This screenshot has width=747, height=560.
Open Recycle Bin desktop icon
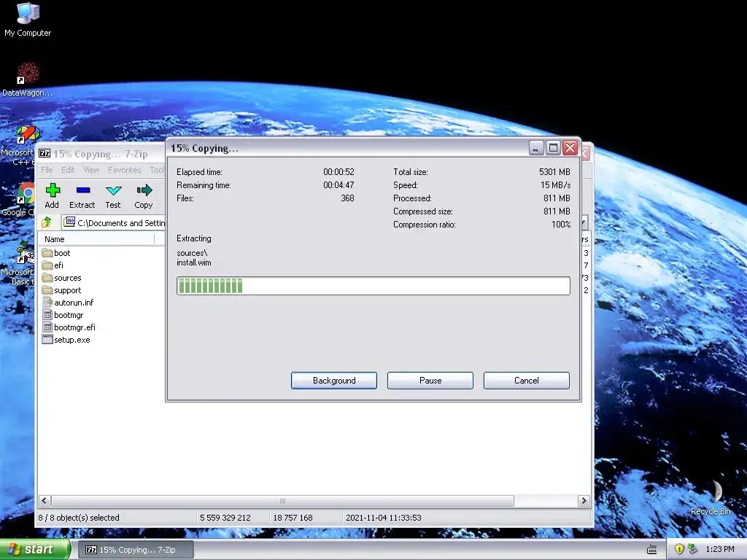pyautogui.click(x=711, y=497)
